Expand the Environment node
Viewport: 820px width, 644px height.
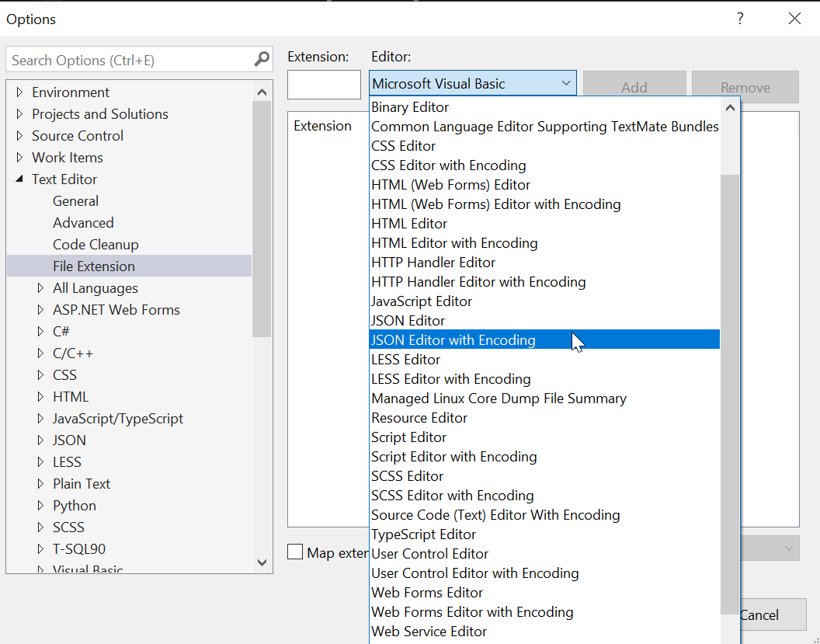(20, 92)
